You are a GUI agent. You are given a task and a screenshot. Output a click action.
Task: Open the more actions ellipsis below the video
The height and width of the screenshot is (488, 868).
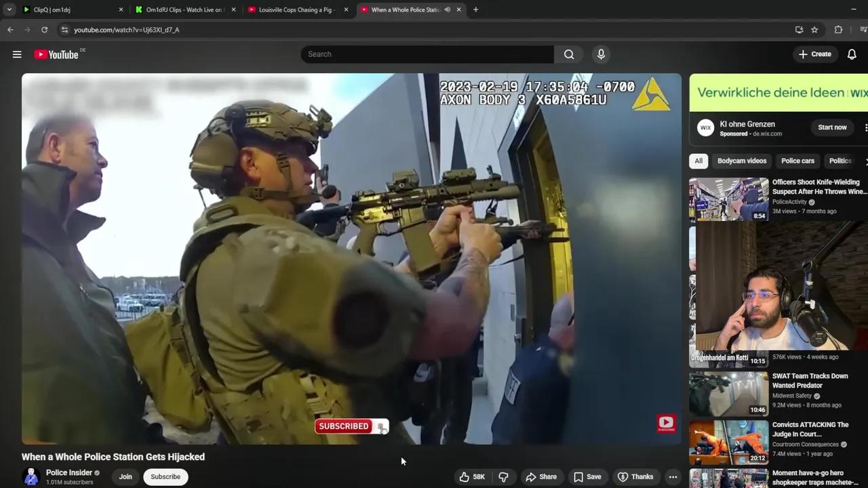[x=673, y=476]
